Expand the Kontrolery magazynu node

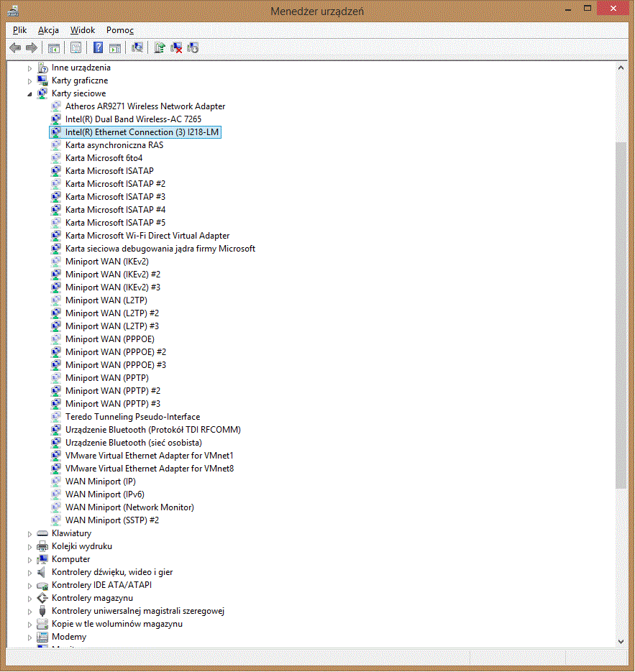coord(29,599)
